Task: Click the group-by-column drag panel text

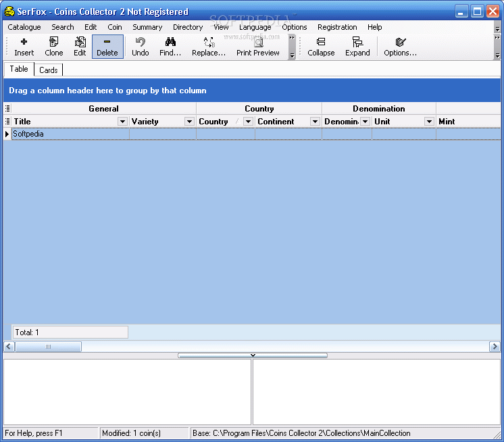Action: click(x=107, y=91)
